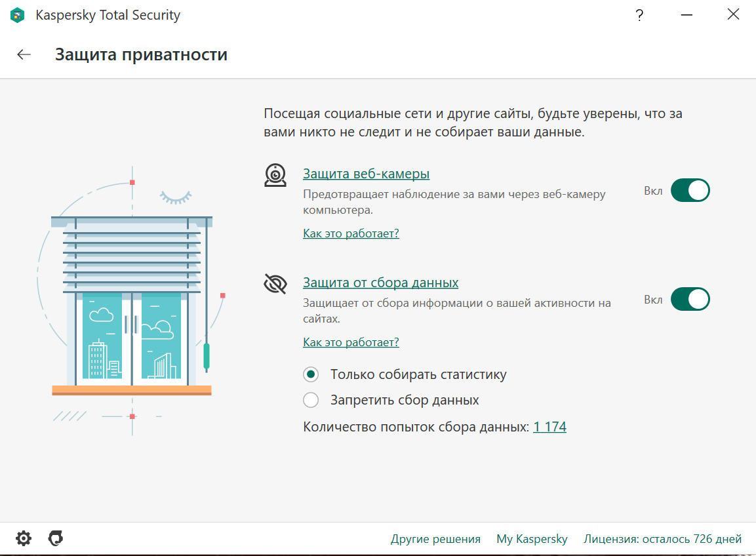Click Вкл label beside webcam protection toggle
Viewport: 756px width, 556px height.
coord(653,191)
